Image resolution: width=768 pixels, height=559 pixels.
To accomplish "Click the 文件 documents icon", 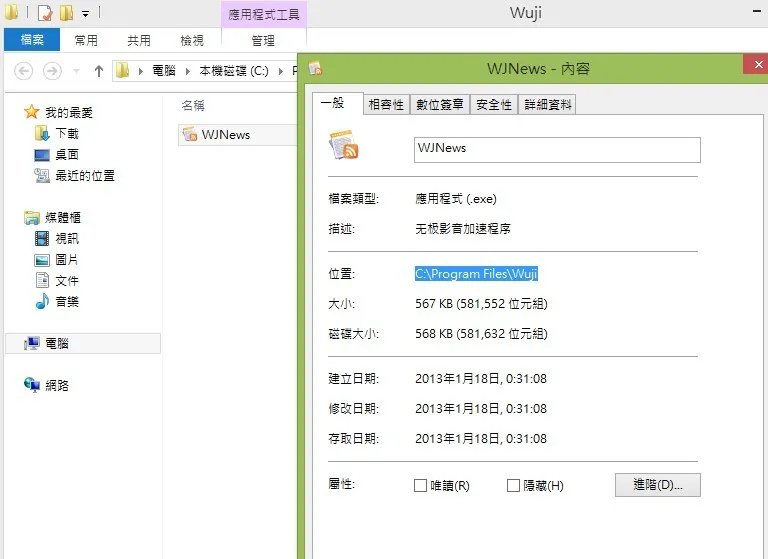I will 43,280.
